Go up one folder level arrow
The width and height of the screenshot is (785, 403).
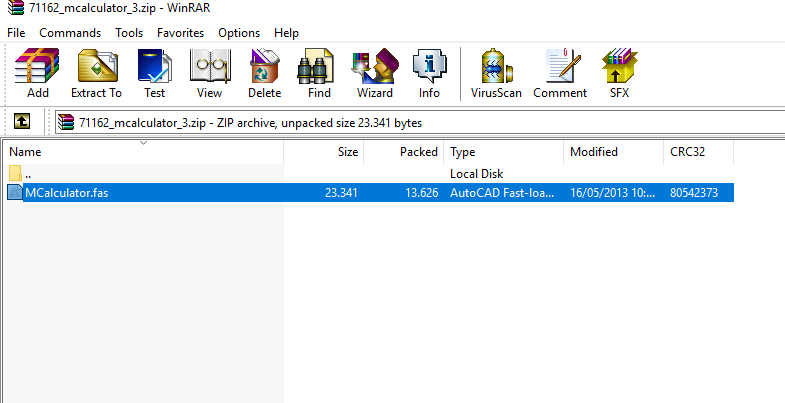click(x=22, y=121)
